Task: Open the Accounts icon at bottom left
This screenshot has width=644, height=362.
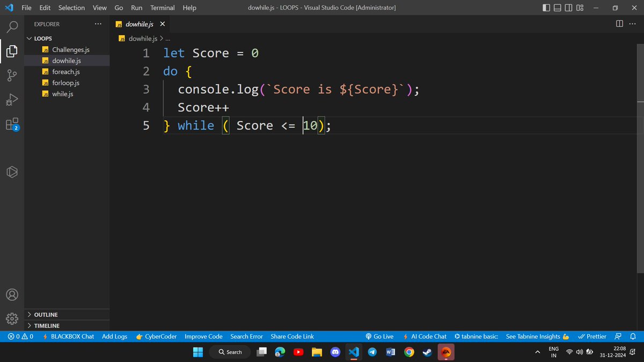Action: click(12, 294)
